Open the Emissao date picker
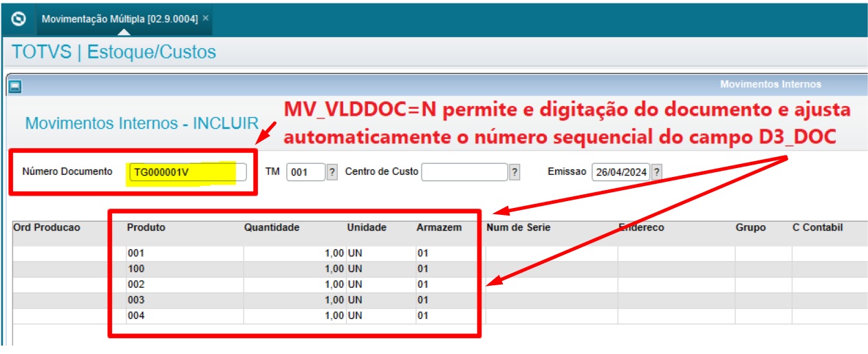This screenshot has width=868, height=354. tap(657, 172)
